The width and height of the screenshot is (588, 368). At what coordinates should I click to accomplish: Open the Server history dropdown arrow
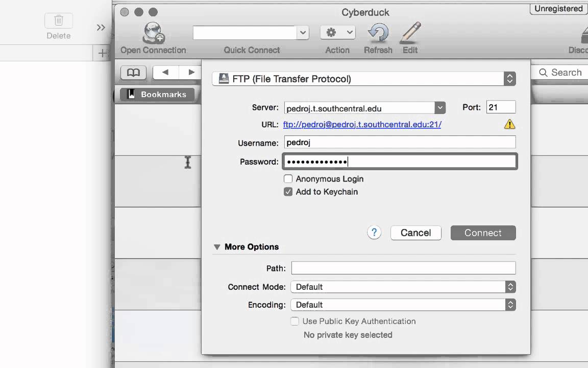coord(440,108)
